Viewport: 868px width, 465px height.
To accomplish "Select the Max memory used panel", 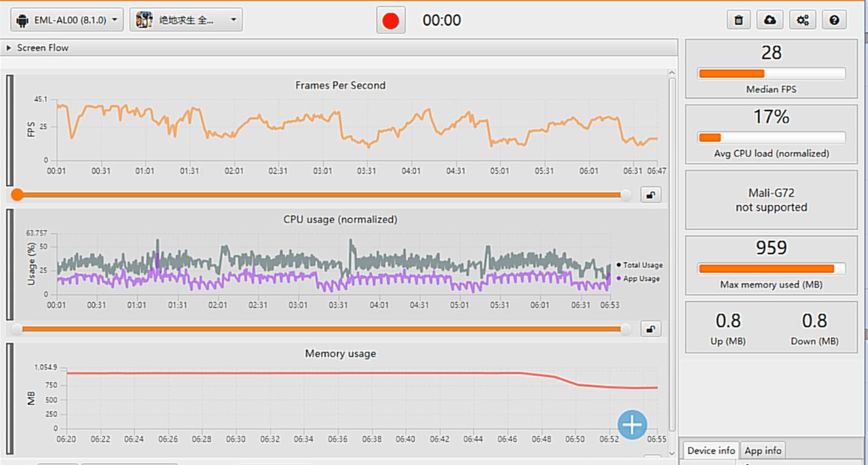I will 771,265.
